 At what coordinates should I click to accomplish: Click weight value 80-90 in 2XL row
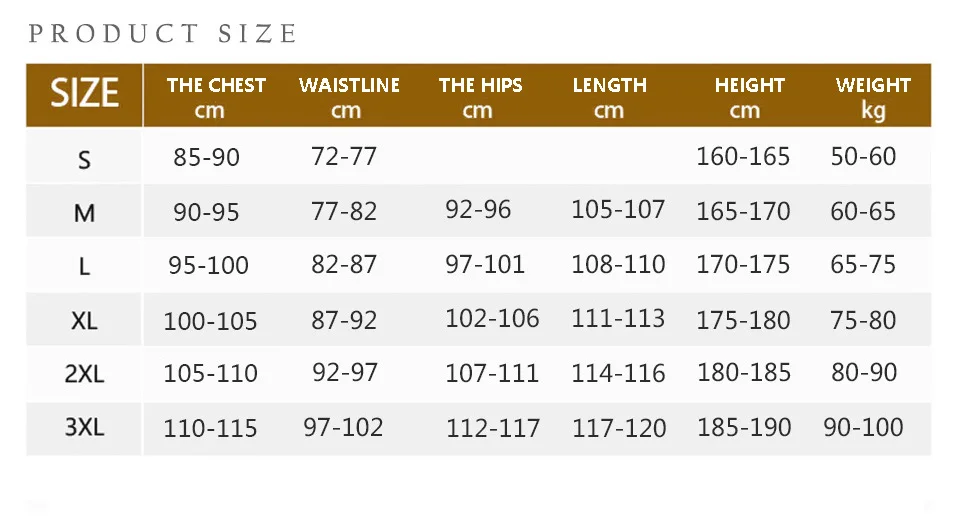tap(864, 373)
